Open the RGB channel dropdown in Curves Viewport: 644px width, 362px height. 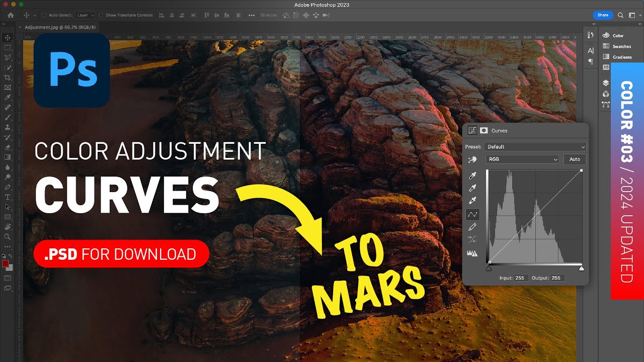click(522, 159)
